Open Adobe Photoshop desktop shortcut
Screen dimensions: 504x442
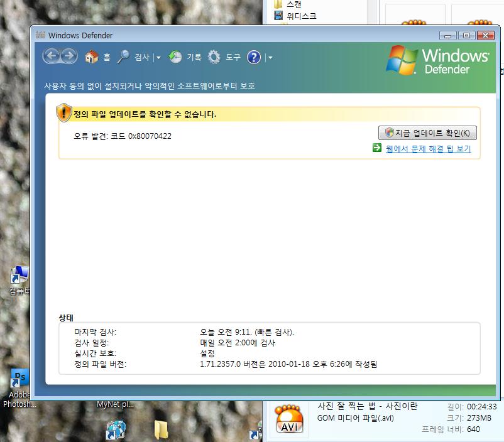tap(20, 378)
